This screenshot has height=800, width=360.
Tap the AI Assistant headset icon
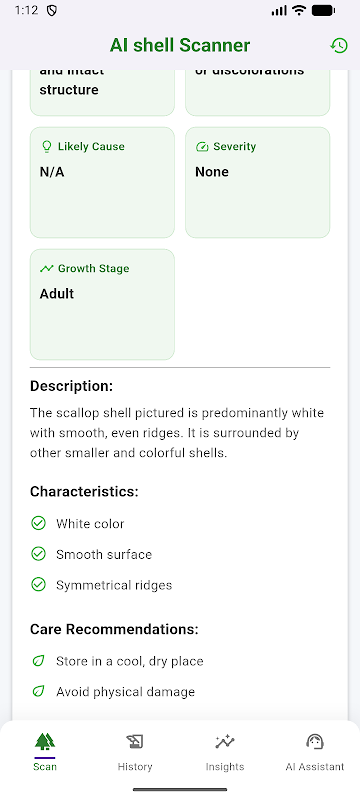pos(315,741)
